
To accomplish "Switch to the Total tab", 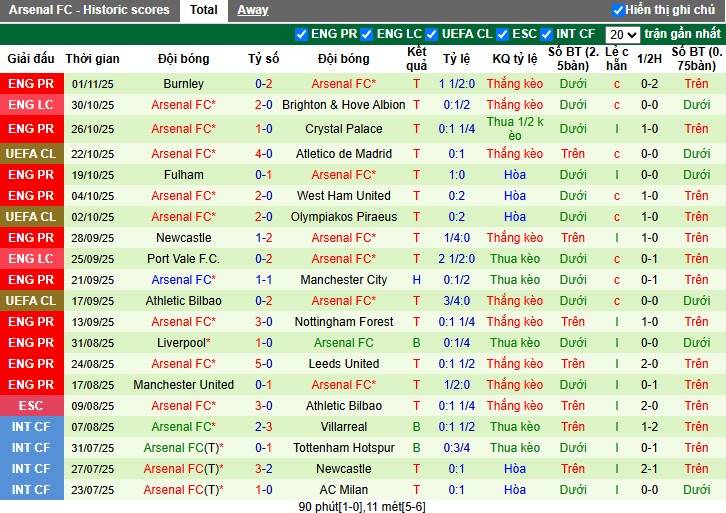I will coord(204,10).
